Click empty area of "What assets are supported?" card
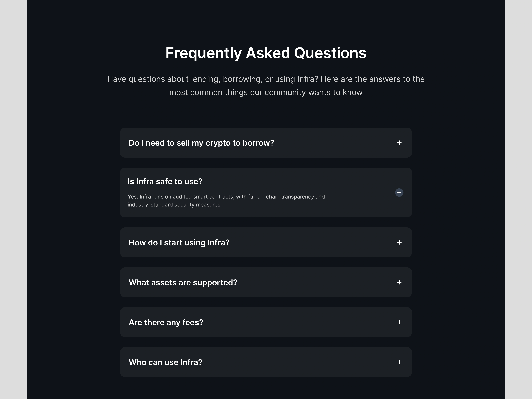Image resolution: width=532 pixels, height=399 pixels. [x=313, y=282]
